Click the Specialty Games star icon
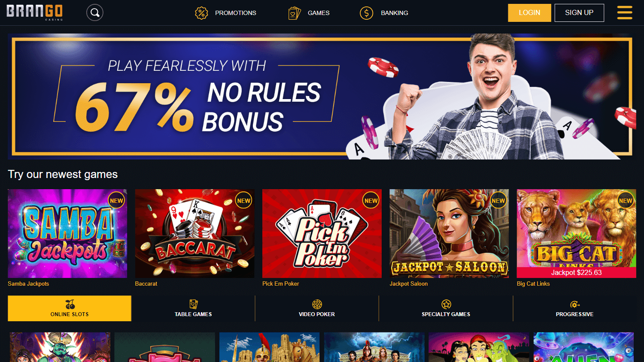 click(x=446, y=304)
